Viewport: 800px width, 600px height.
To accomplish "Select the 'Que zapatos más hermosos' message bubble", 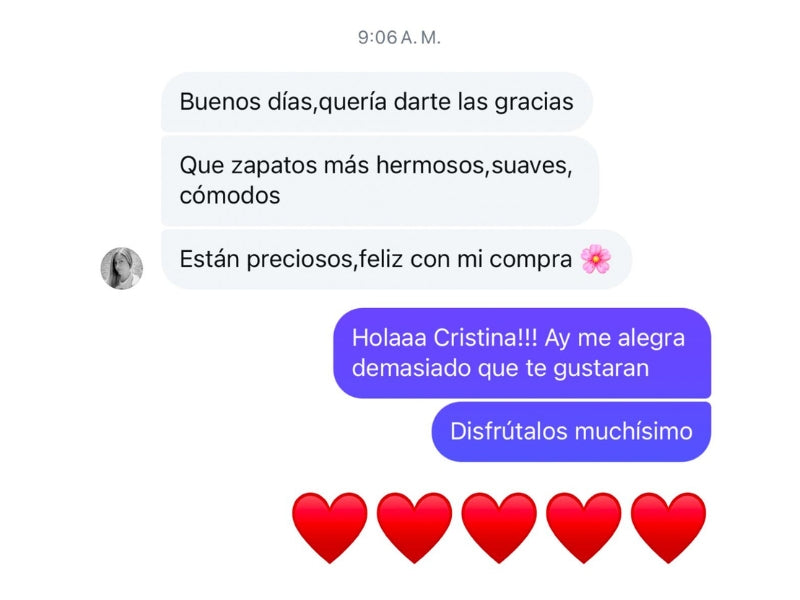I will (x=380, y=181).
